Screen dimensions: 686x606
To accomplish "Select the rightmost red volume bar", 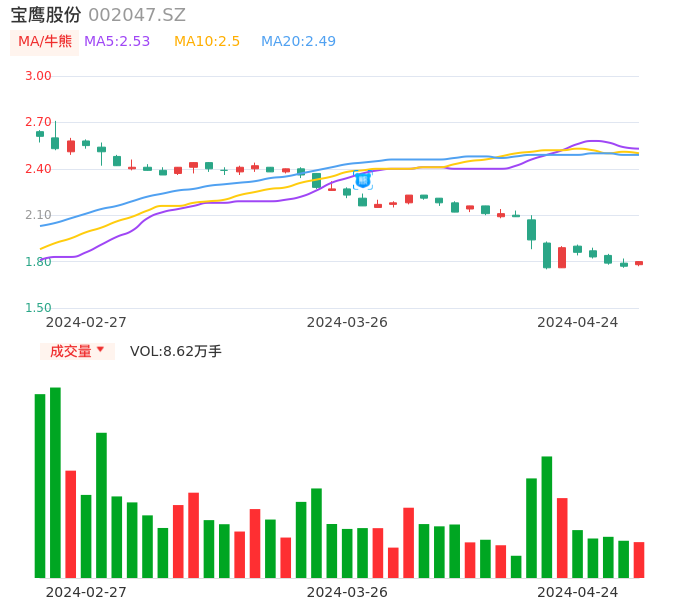I will 639,560.
